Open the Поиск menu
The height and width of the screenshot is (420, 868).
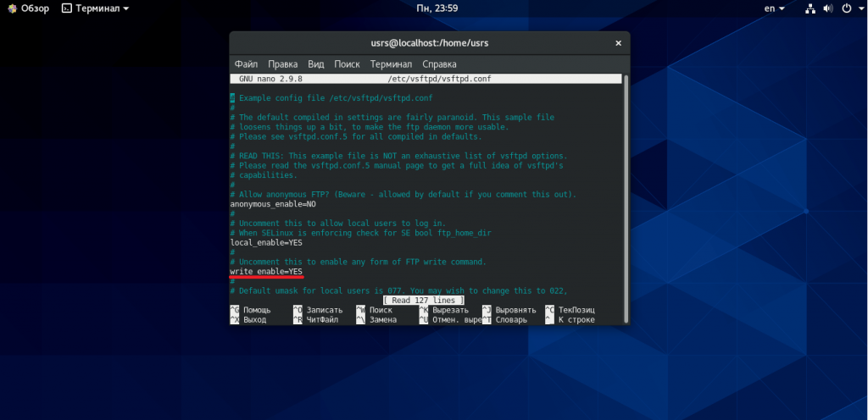347,64
